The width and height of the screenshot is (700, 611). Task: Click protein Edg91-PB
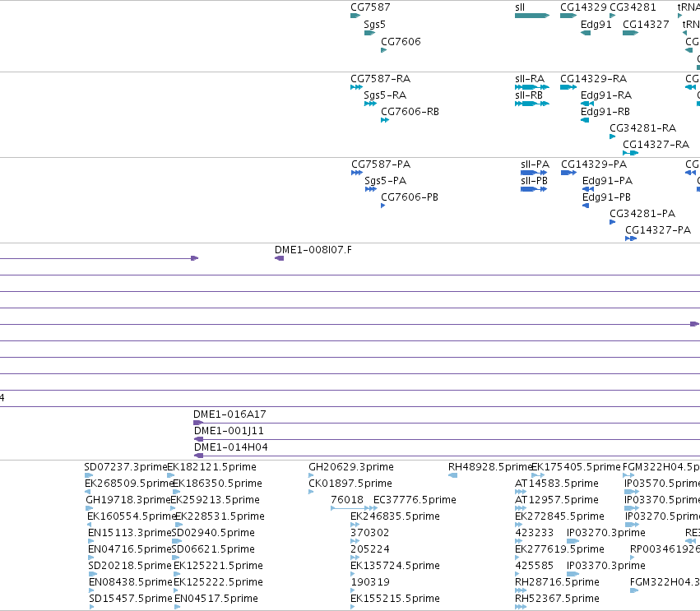click(606, 197)
